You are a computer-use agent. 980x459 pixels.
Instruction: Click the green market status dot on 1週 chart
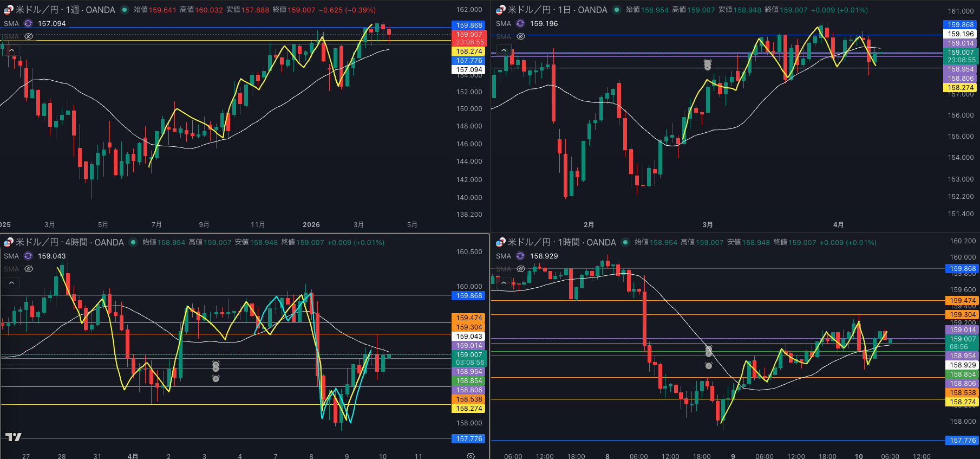point(125,10)
